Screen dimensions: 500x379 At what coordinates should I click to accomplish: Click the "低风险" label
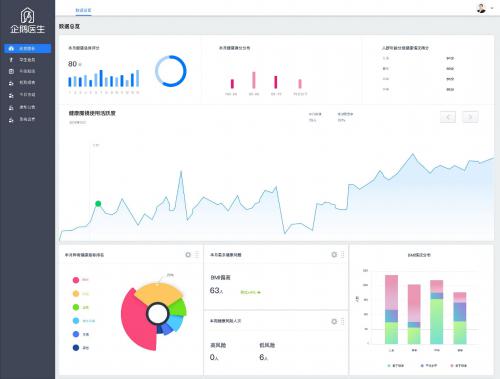point(267,345)
